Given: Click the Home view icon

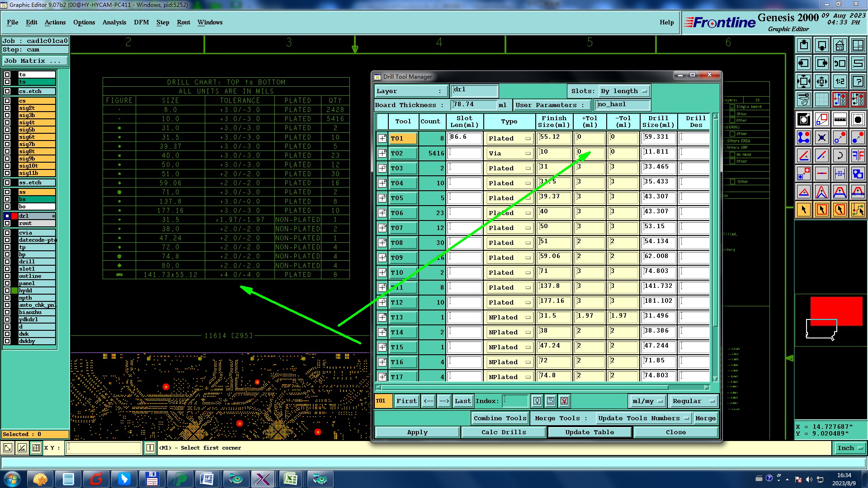Looking at the screenshot, I should pos(840,45).
